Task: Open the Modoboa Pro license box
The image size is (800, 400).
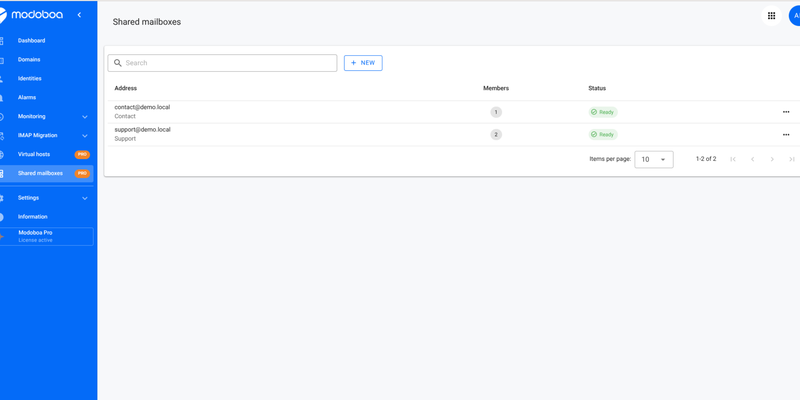Action: tap(46, 236)
